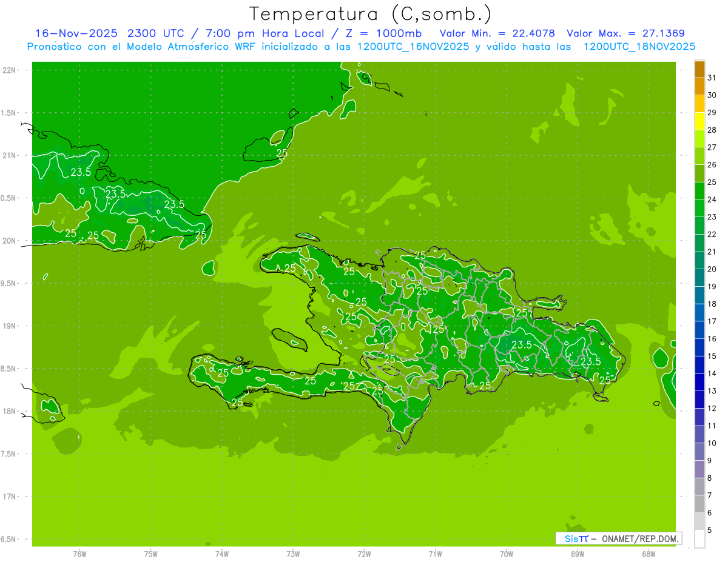Click the '70W' longitude axis label

pos(506,554)
